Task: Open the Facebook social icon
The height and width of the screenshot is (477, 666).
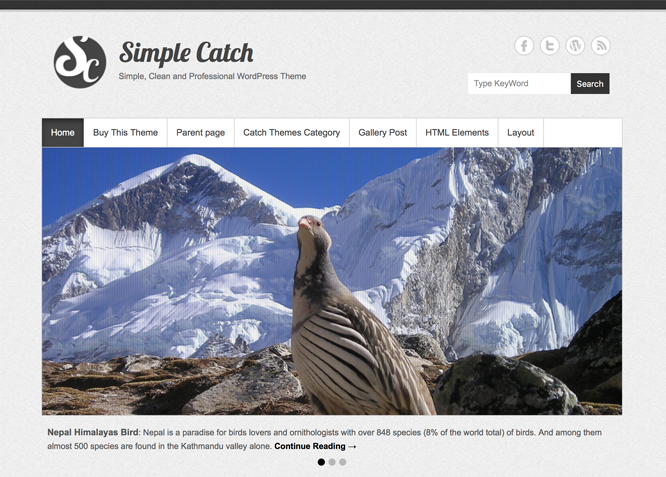Action: [524, 45]
